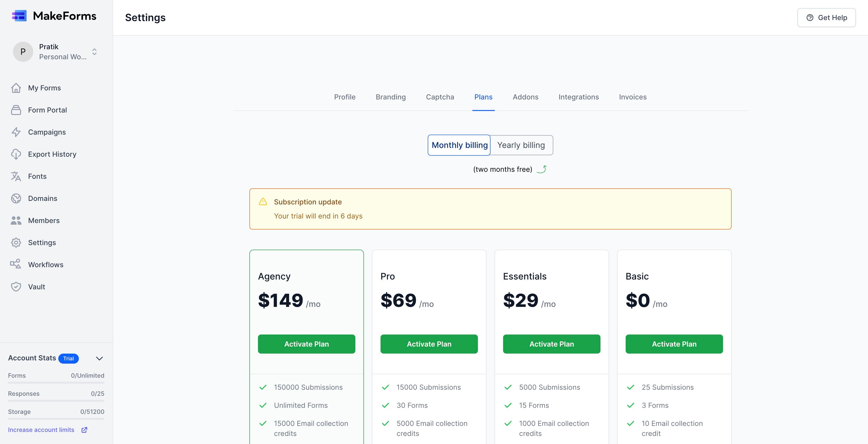
Task: Click the Form Portal icon
Action: pos(16,110)
